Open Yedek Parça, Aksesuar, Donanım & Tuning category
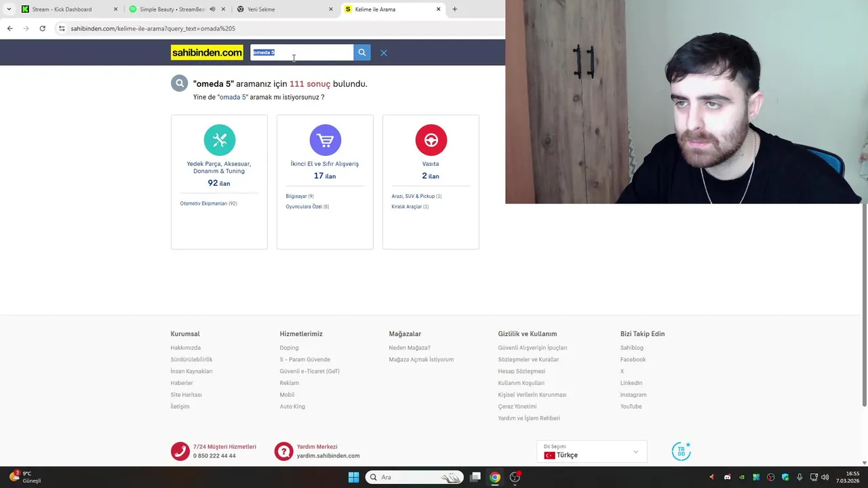This screenshot has height=488, width=868. [x=219, y=167]
